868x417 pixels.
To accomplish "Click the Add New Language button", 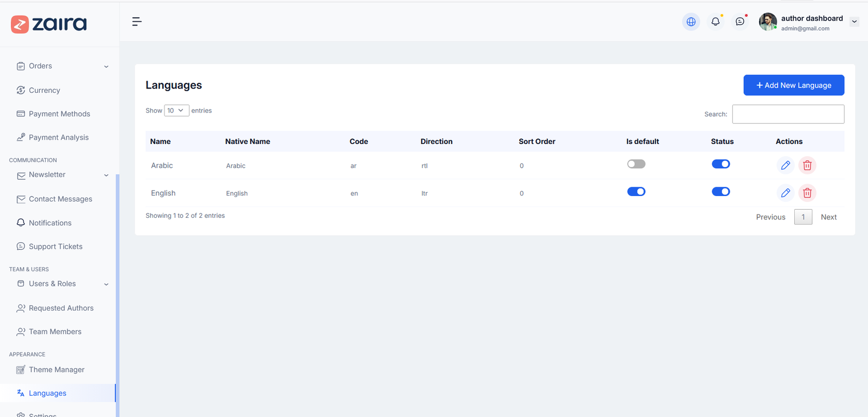I will [x=793, y=85].
